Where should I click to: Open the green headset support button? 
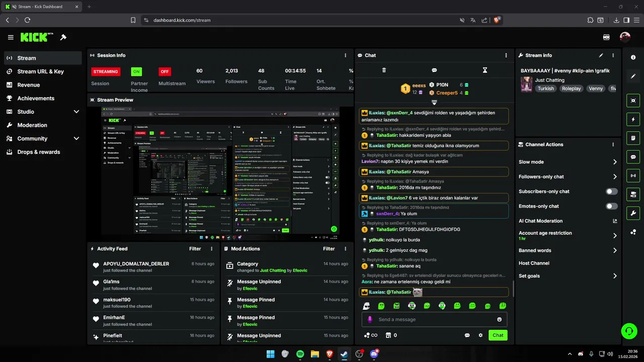click(x=629, y=331)
